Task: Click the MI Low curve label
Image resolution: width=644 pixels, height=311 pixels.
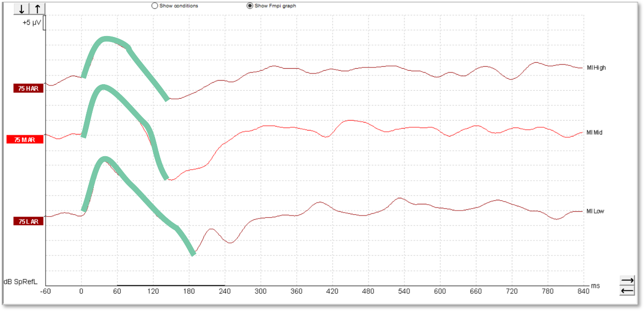Action: click(595, 211)
